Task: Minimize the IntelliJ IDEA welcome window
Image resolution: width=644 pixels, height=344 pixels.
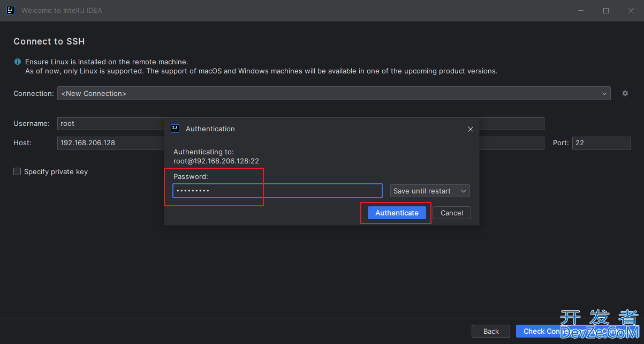Action: coord(581,11)
